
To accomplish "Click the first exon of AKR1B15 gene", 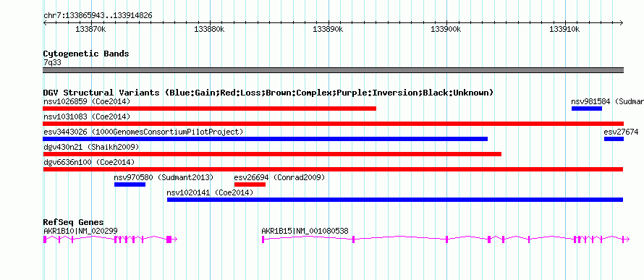I will 263,239.
